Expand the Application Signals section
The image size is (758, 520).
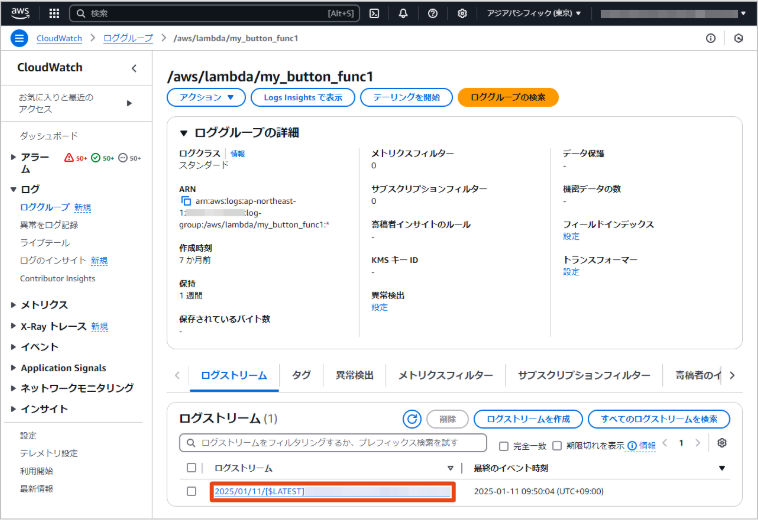coord(13,367)
